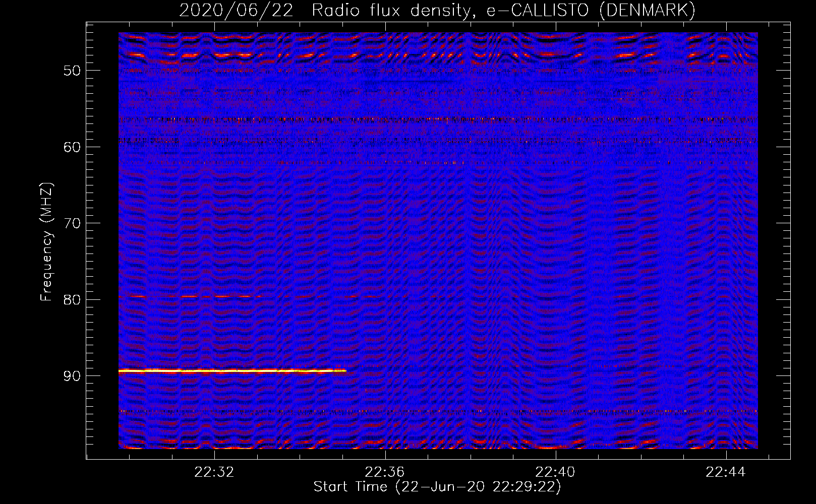Click the 50 MHz frequency tick label
This screenshot has width=816, height=504.
[72, 71]
